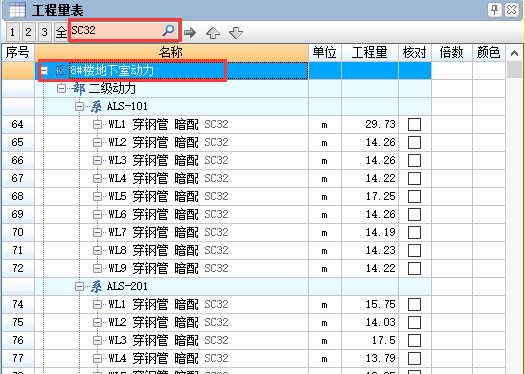Check the 核对 box for row 68
Screen dimensions: 525x374
tap(415, 197)
